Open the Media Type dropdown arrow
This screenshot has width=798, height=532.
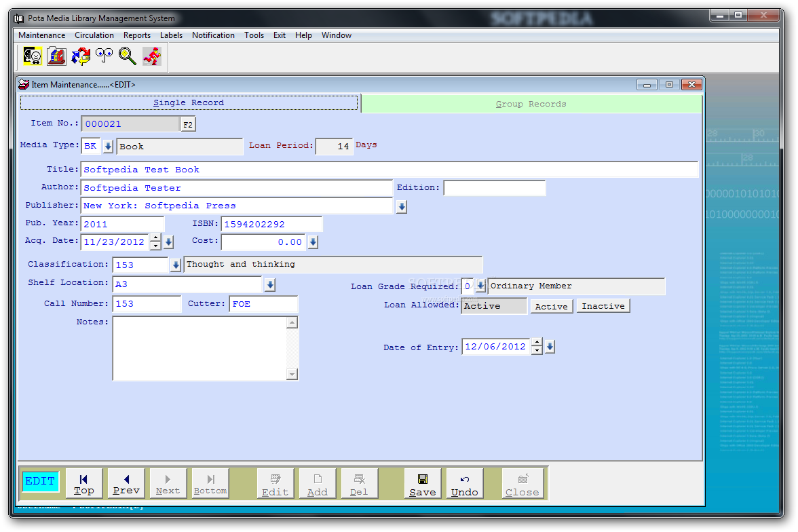pos(108,147)
